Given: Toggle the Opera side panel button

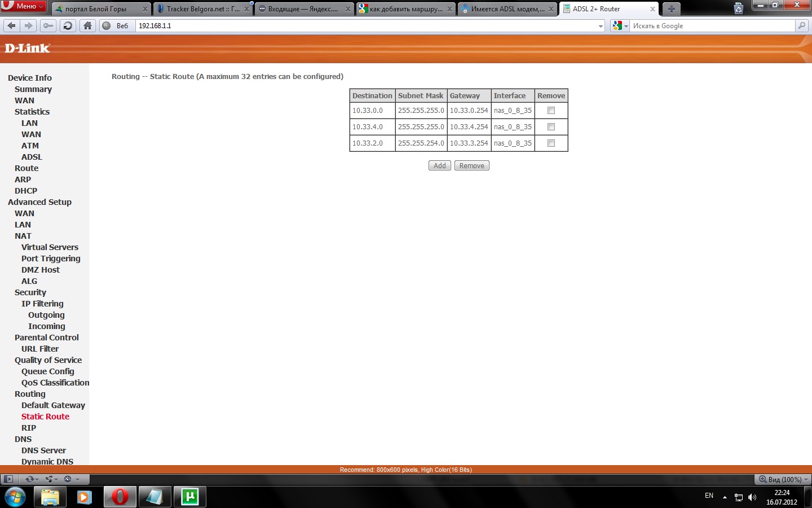Looking at the screenshot, I should pos(8,479).
